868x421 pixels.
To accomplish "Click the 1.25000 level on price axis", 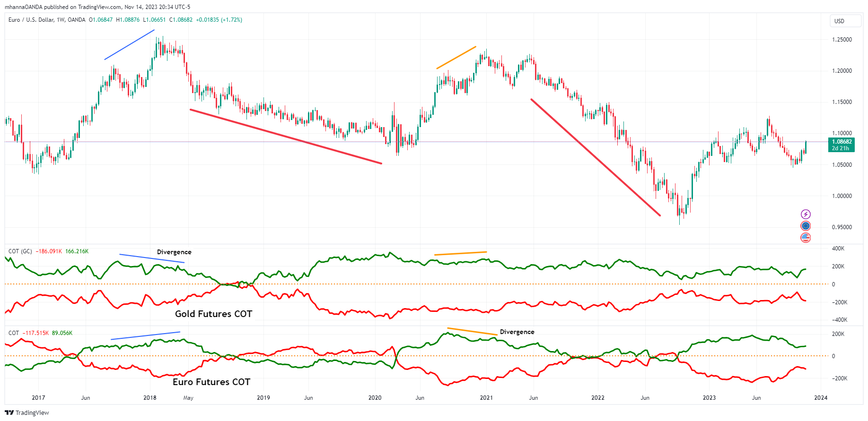I will point(842,40).
